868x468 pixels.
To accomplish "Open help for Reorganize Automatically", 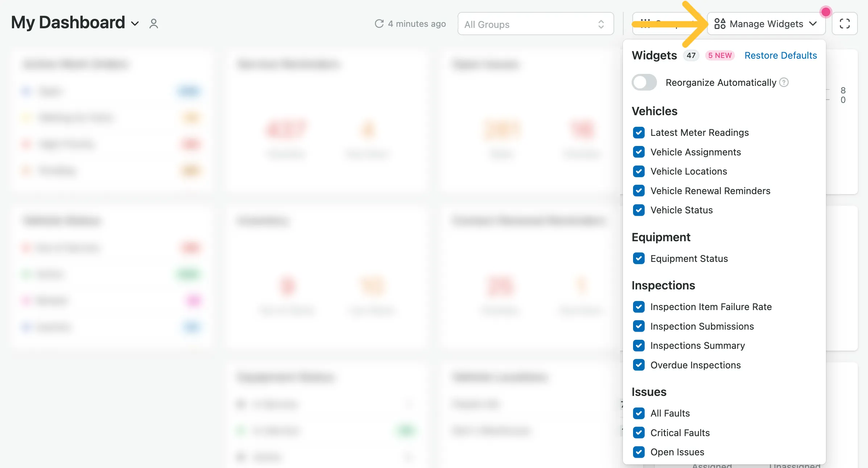I will point(784,83).
